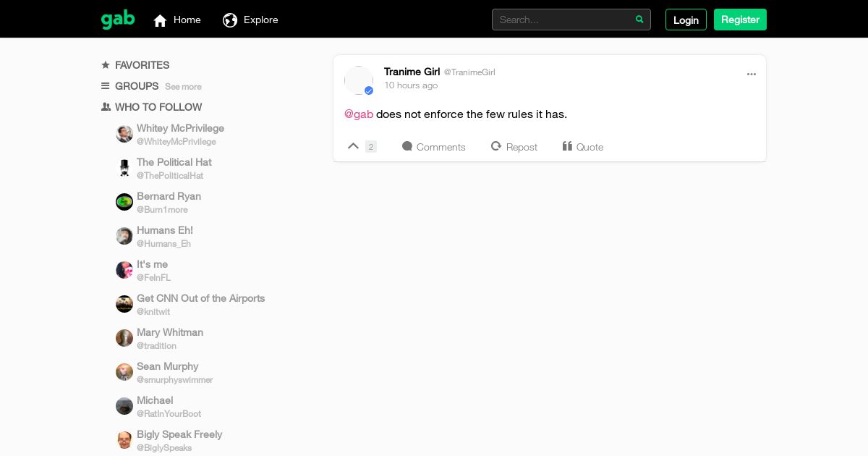This screenshot has height=456, width=868.
Task: Open the Explore globe icon
Action: point(230,20)
